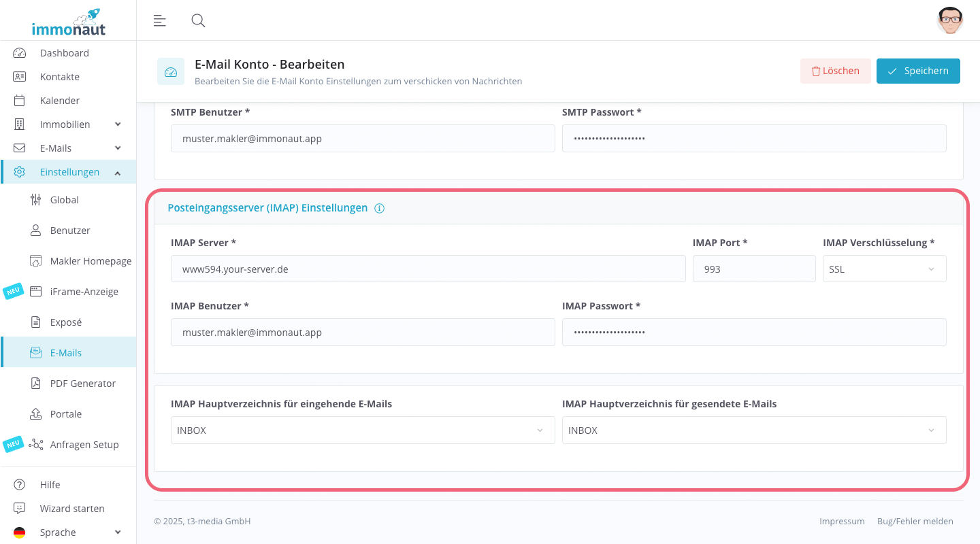Open the Benutzer settings item

pyautogui.click(x=70, y=231)
